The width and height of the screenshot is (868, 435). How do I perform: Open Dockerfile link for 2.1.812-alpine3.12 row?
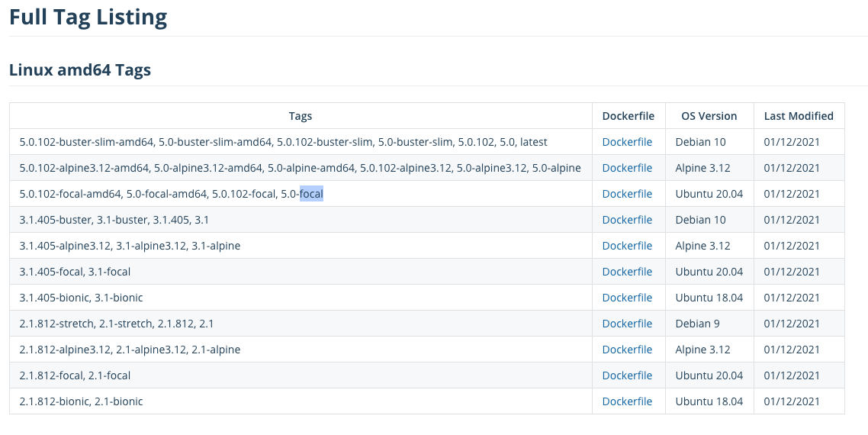point(627,350)
